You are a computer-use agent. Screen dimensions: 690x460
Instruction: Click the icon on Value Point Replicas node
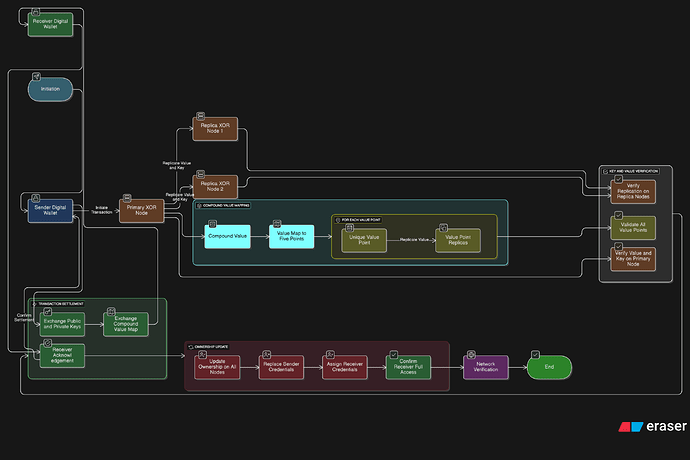point(444,228)
